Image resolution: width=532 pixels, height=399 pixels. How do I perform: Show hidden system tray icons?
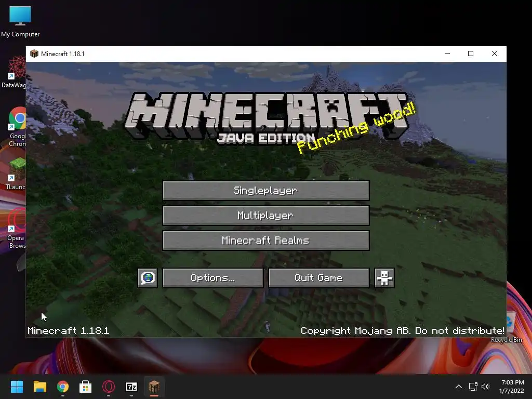click(458, 387)
